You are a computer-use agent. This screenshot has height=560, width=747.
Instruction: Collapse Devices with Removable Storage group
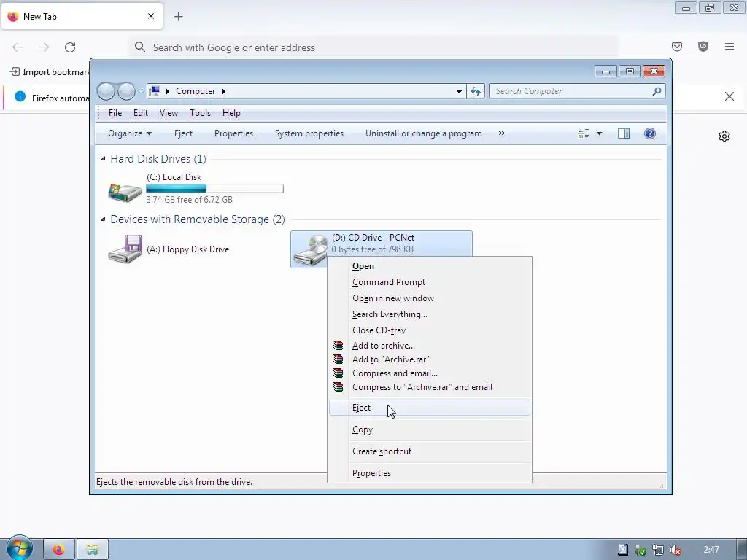(103, 219)
